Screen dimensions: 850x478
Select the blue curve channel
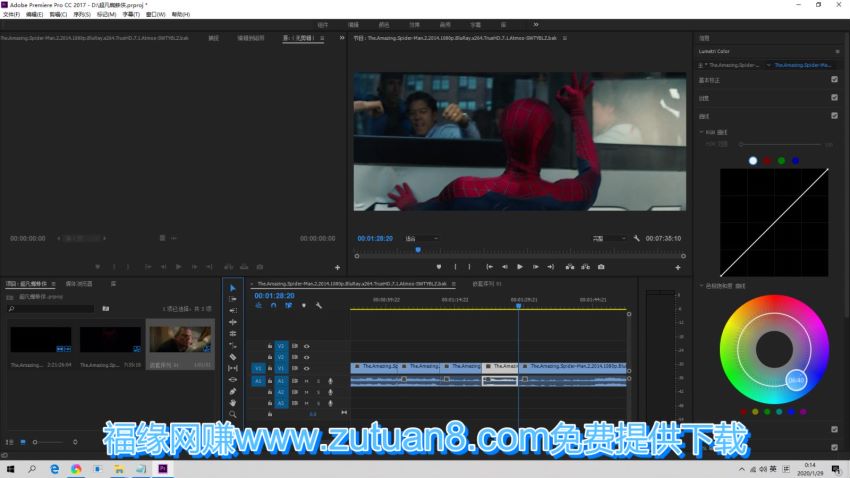pyautogui.click(x=795, y=160)
